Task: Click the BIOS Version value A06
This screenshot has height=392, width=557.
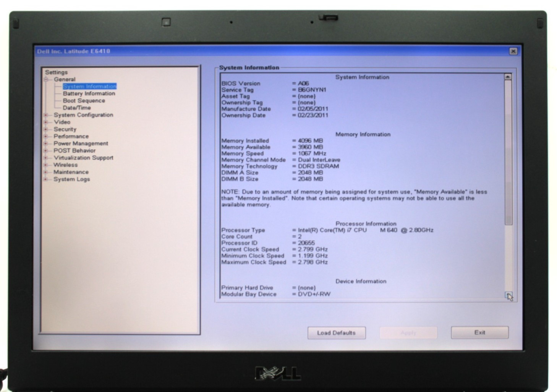Action: click(303, 83)
